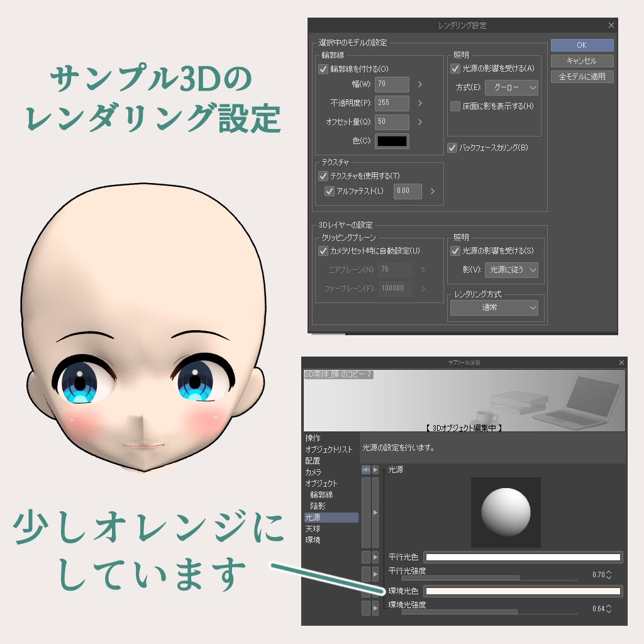The image size is (644, 644).
Task: Expand the 不透明度 slider arrow
Action: [420, 103]
